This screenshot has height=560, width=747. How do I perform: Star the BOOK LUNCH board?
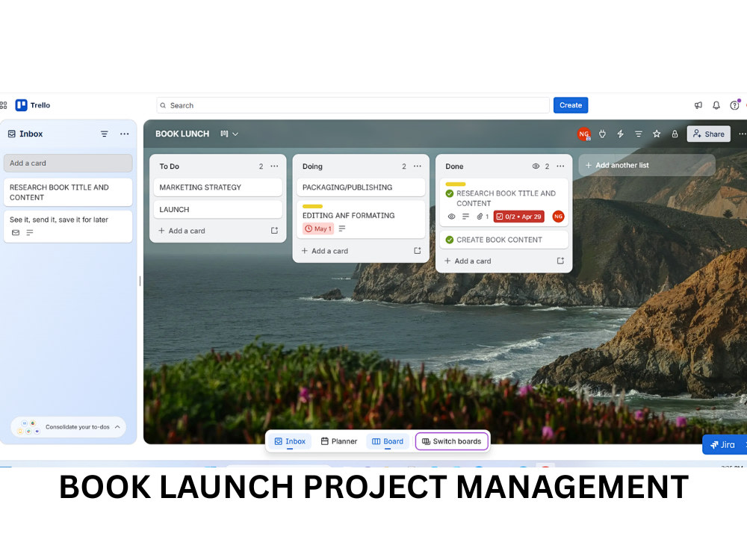(x=657, y=134)
